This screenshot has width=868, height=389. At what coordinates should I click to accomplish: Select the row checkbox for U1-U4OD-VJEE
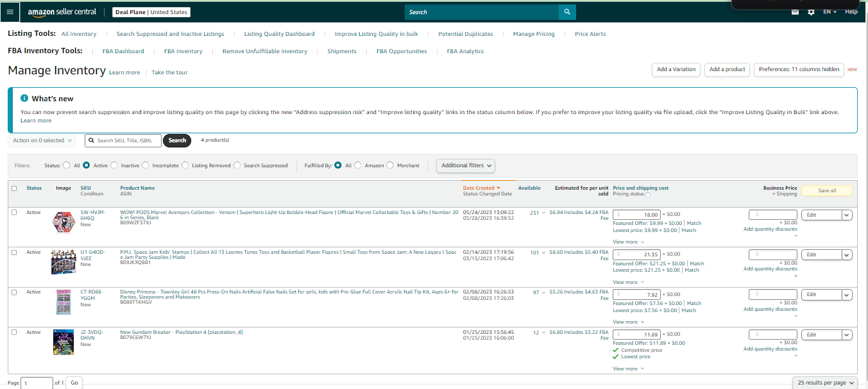point(14,252)
